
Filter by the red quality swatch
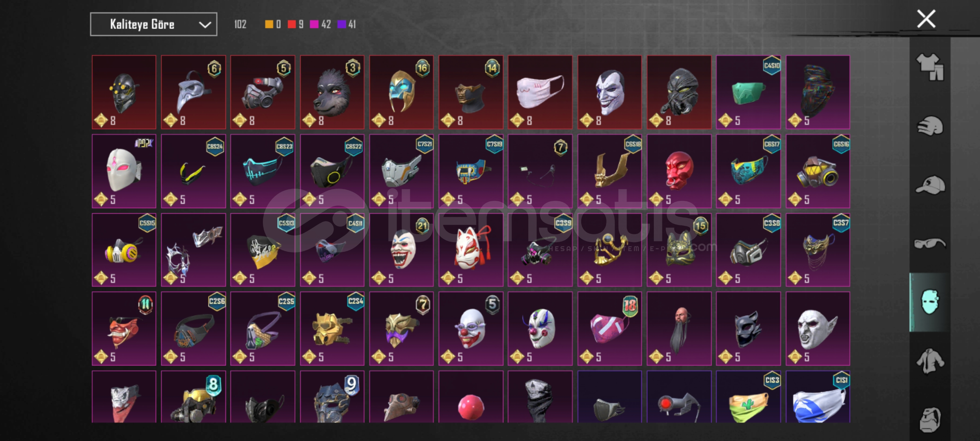(x=291, y=24)
